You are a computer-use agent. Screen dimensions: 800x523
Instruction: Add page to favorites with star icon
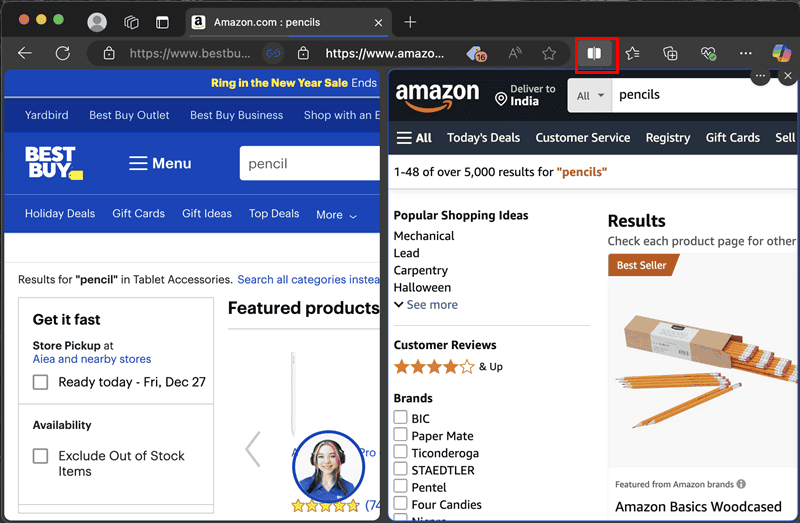click(x=549, y=53)
